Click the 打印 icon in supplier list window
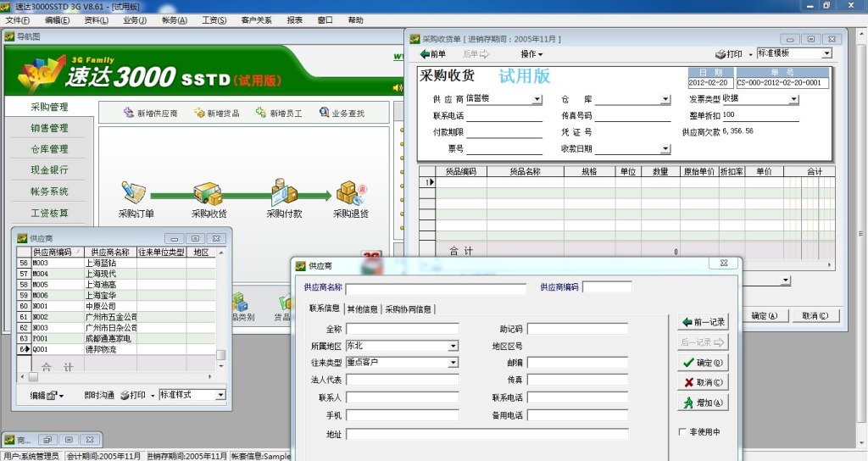 pyautogui.click(x=125, y=395)
